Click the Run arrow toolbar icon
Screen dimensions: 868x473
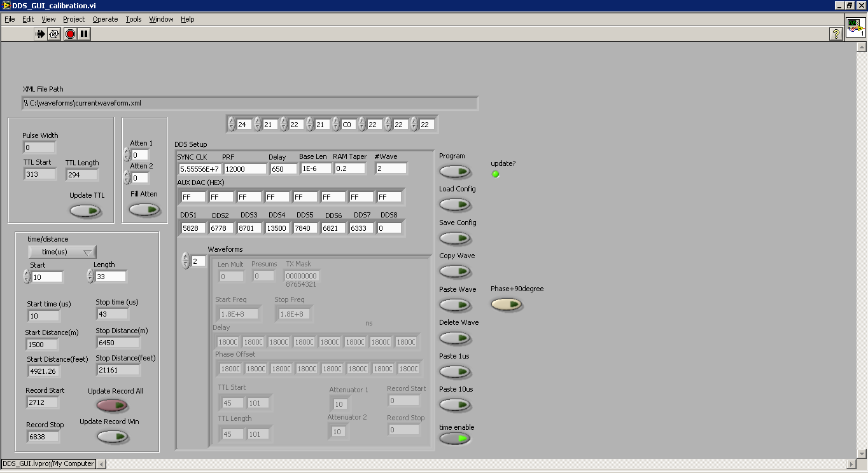point(40,34)
